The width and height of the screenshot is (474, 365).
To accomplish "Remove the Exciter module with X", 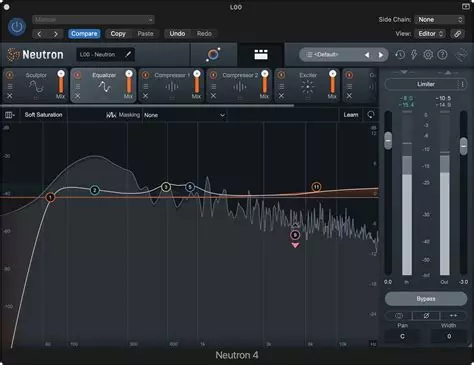I will [x=281, y=96].
